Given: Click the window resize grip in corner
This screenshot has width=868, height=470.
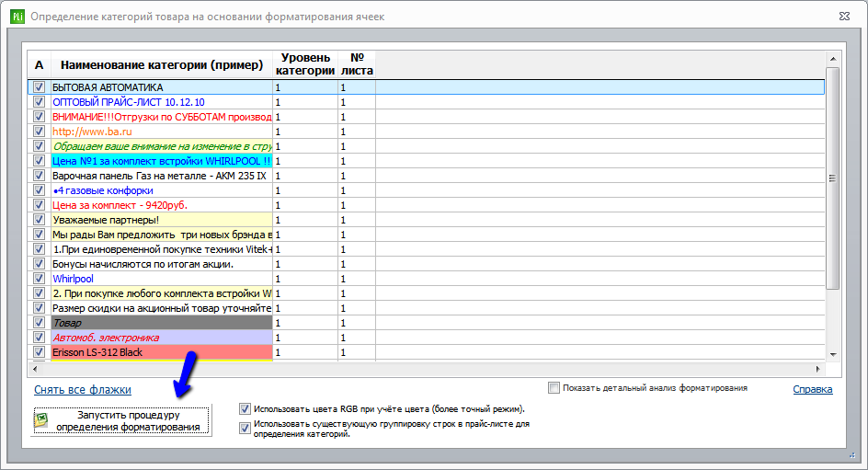Looking at the screenshot, I should pyautogui.click(x=852, y=455).
